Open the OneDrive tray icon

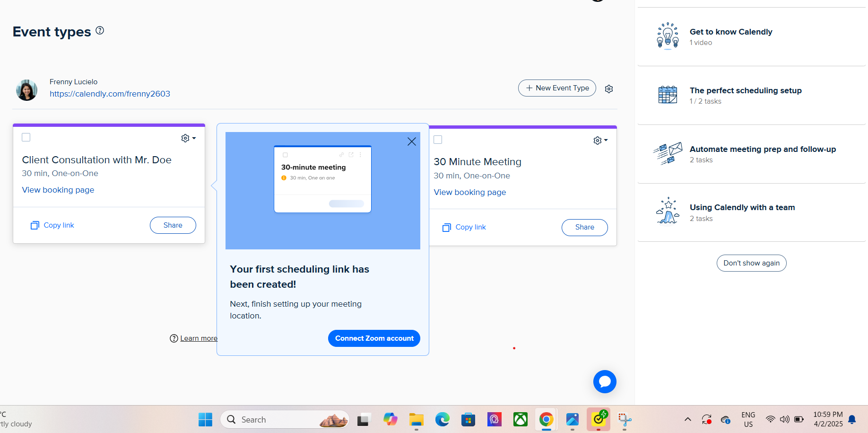click(725, 419)
